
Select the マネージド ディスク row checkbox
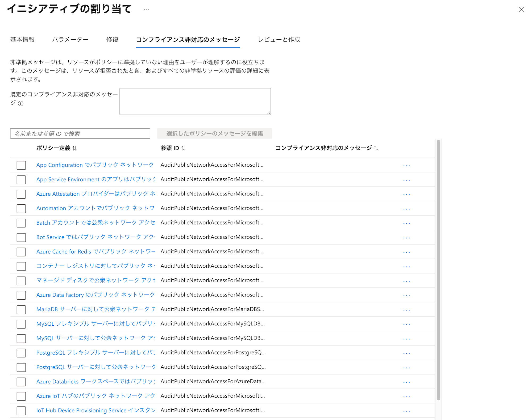click(x=21, y=281)
